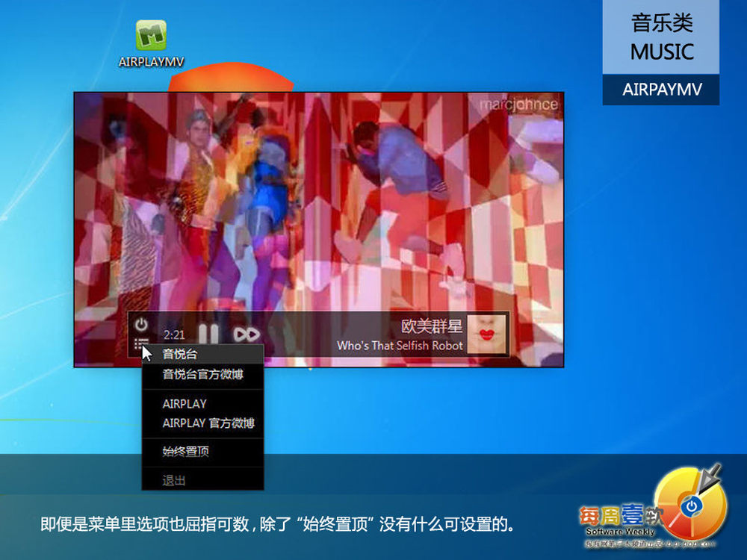Choose 音悦台 from the context menu

203,354
